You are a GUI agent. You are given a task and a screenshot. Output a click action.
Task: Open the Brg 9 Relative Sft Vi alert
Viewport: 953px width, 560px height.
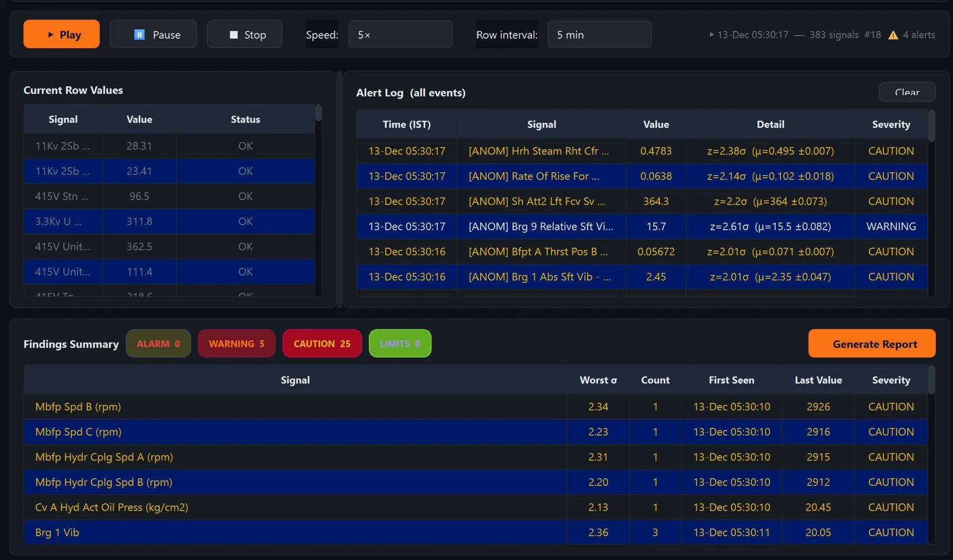click(642, 227)
